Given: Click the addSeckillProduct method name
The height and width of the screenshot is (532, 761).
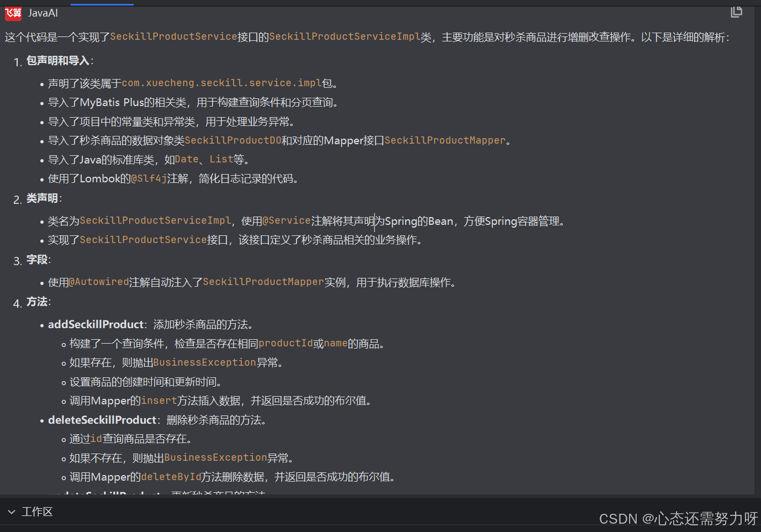Looking at the screenshot, I should point(96,324).
